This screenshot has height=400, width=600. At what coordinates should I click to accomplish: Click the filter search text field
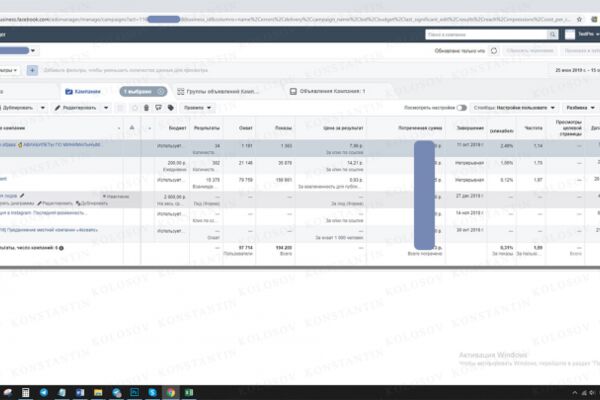click(126, 70)
